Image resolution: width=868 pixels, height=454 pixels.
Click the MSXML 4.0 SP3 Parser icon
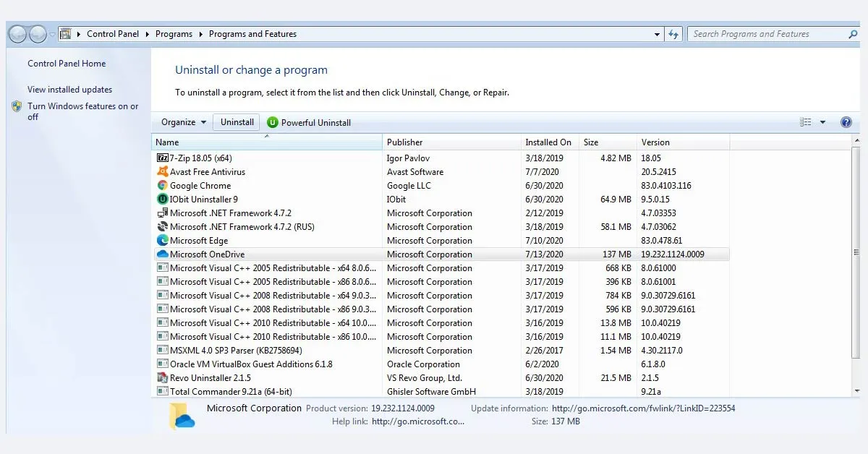(x=163, y=350)
